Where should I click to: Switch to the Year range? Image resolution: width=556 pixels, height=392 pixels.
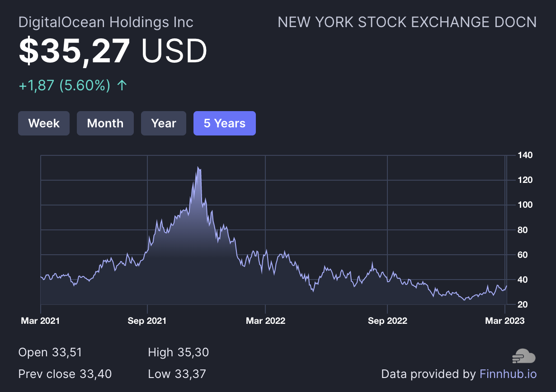(x=164, y=123)
